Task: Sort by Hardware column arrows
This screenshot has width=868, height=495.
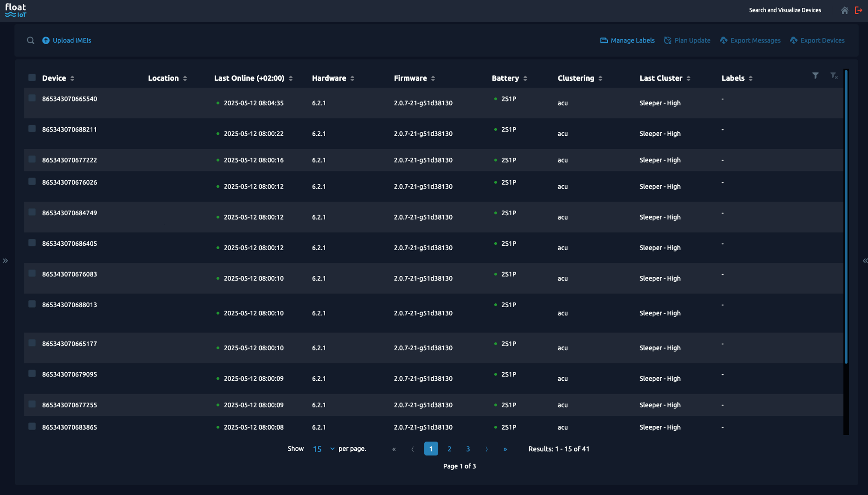Action: click(x=353, y=78)
